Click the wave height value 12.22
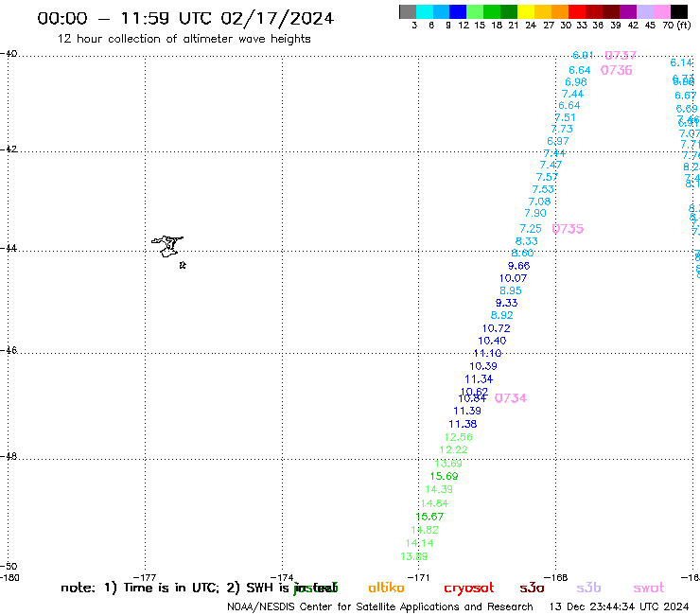The image size is (700, 615). click(453, 449)
